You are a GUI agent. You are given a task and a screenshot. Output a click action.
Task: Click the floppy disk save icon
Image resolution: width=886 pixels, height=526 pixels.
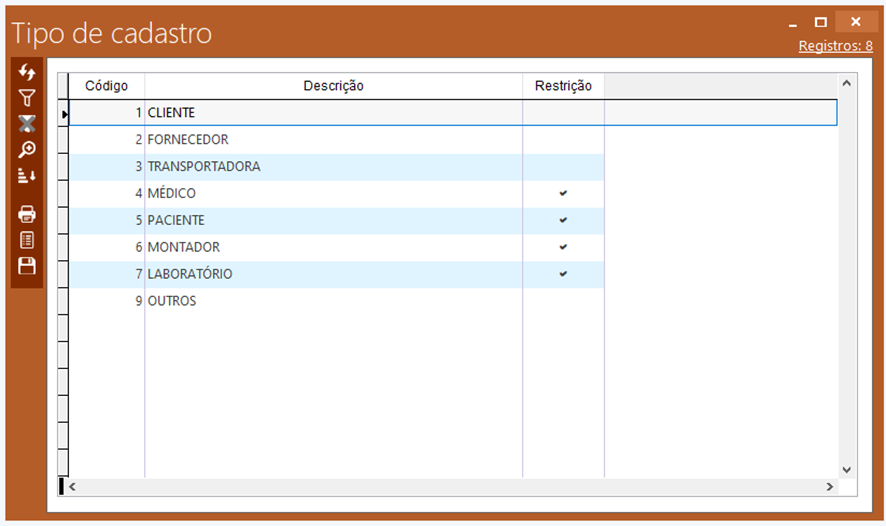(x=27, y=266)
